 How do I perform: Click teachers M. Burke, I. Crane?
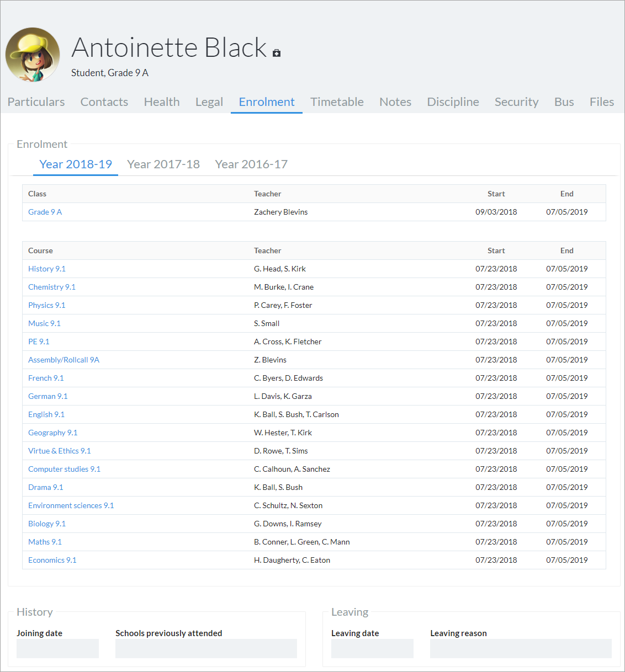pos(284,287)
